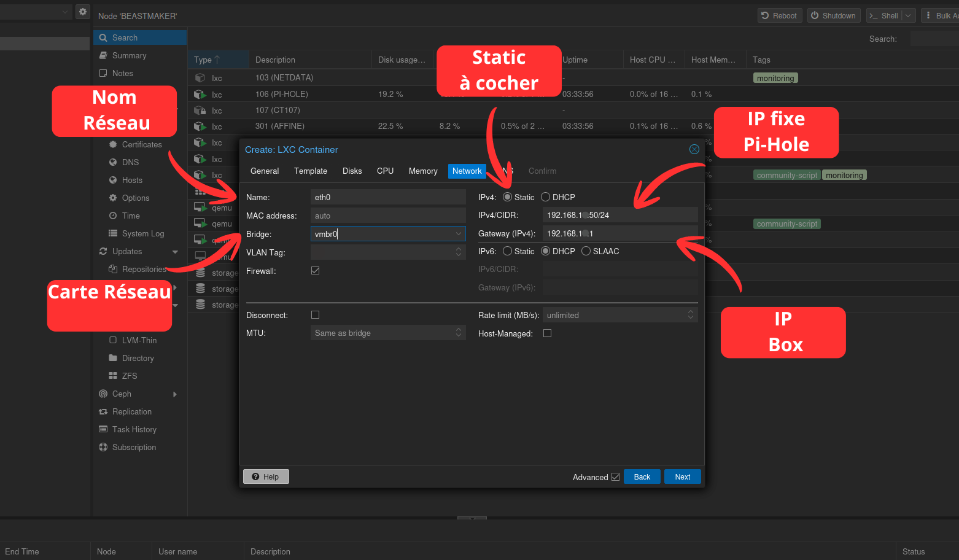Click the lxc icon for 301 (AFFINE)
The image size is (959, 560).
click(200, 126)
